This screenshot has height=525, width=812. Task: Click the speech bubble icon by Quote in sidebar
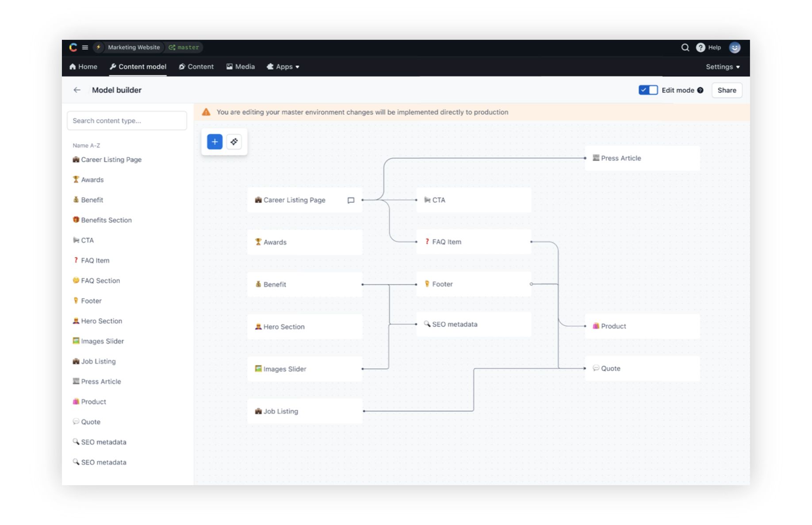(76, 421)
